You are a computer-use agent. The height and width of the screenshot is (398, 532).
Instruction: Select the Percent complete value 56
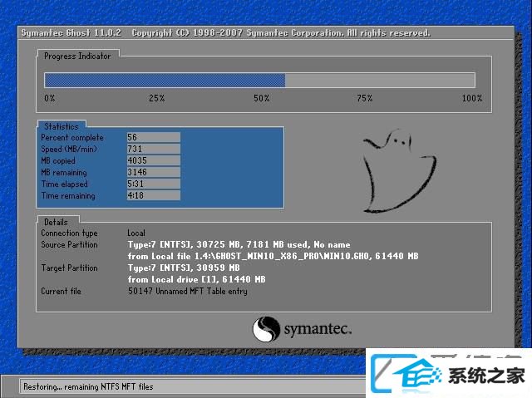(x=153, y=137)
